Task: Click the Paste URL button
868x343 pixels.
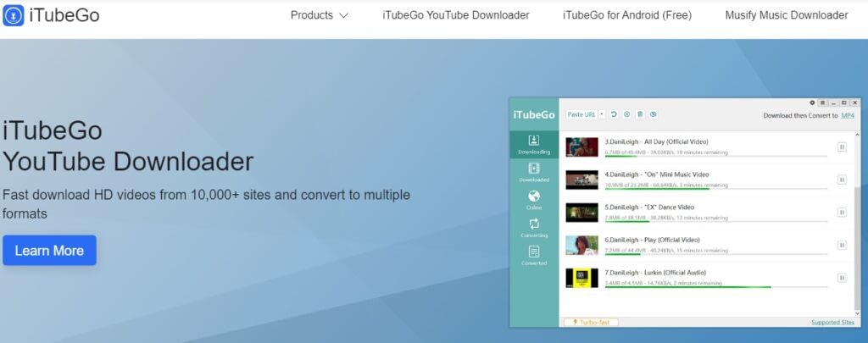Action: [x=581, y=114]
